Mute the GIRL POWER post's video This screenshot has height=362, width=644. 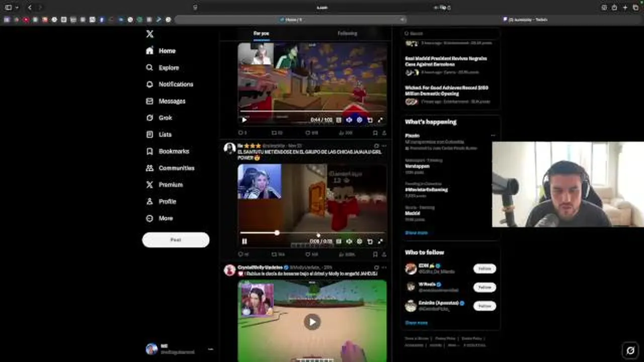point(349,241)
